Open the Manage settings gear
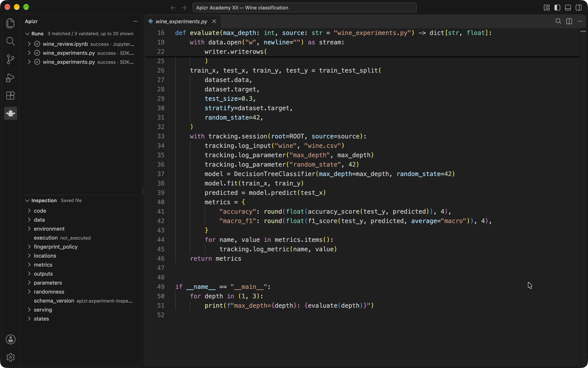This screenshot has height=368, width=588. pyautogui.click(x=10, y=357)
